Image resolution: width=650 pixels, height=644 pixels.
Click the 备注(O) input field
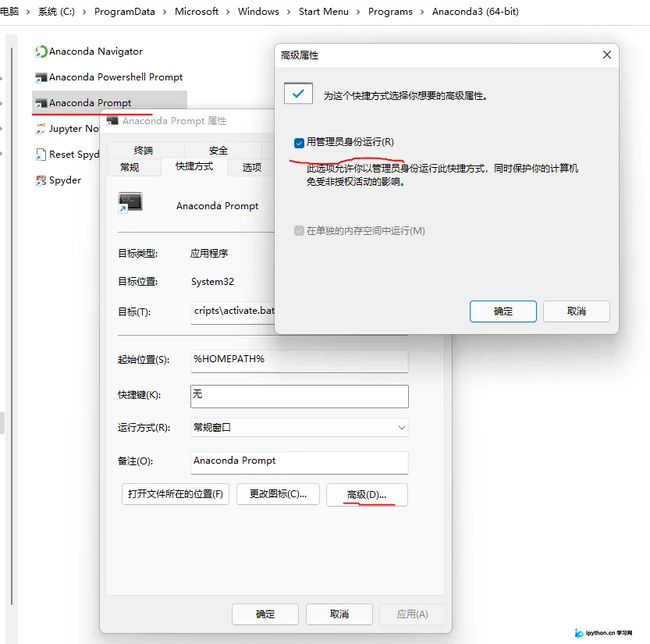300,462
